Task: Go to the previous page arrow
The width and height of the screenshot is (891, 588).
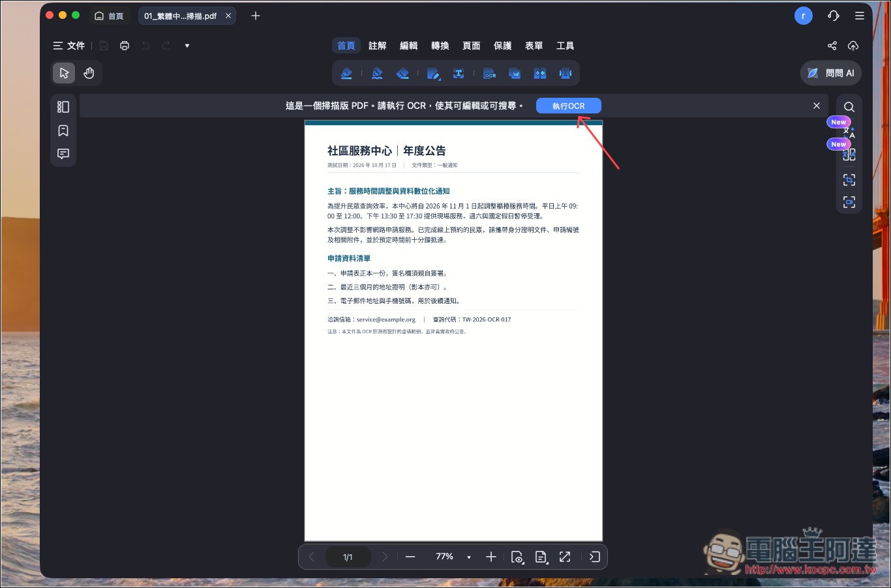Action: point(312,557)
